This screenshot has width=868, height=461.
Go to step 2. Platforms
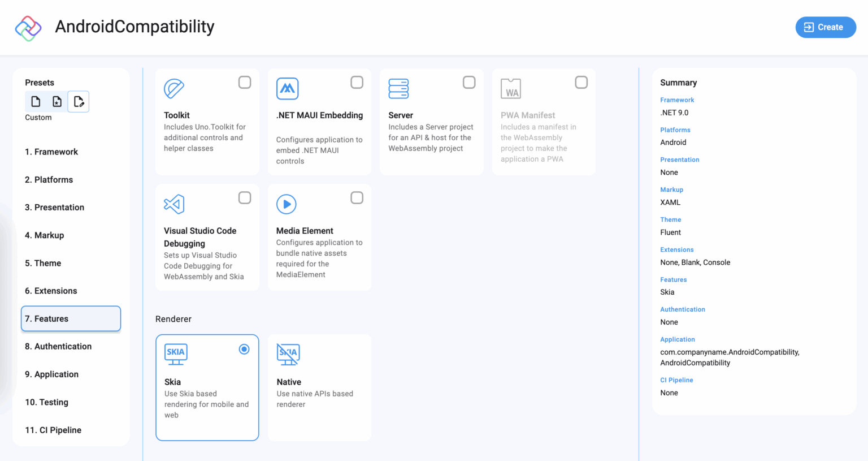[x=71, y=180]
